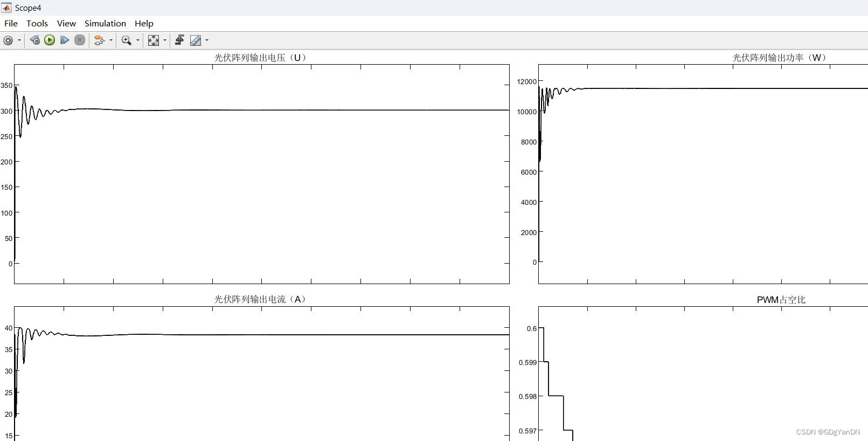Click the 350 tick label on voltage plot
Viewport: 868px width, 441px height.
click(x=6, y=86)
